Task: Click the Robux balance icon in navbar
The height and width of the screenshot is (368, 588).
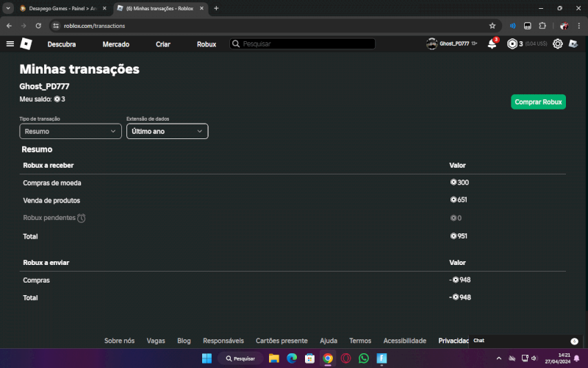Action: click(x=512, y=44)
